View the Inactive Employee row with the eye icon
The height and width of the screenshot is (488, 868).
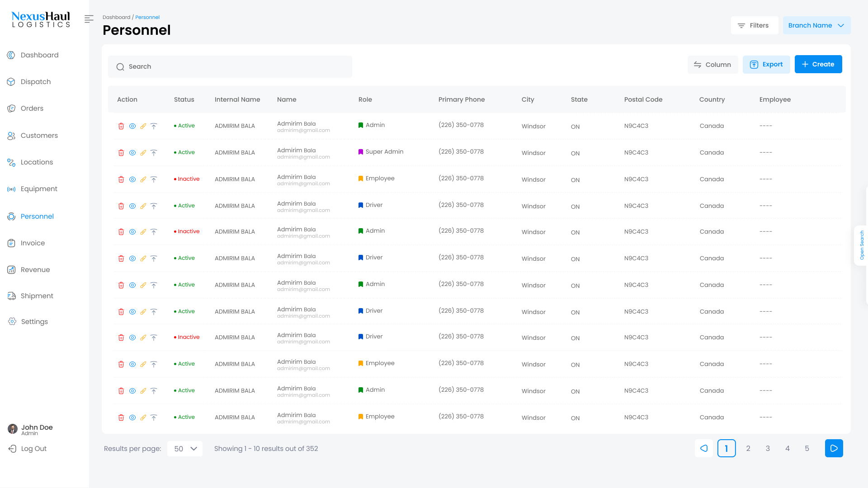click(x=132, y=179)
